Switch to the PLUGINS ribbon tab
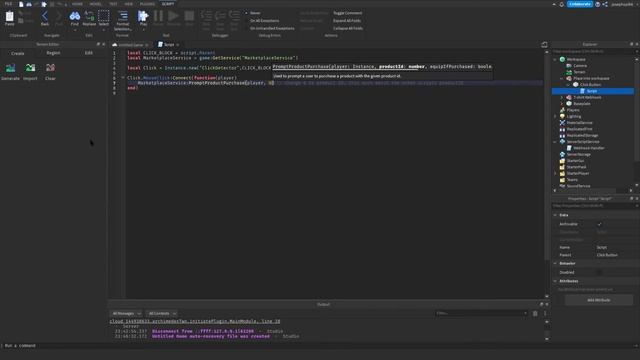Viewport: 640px width, 360px height. tap(147, 4)
